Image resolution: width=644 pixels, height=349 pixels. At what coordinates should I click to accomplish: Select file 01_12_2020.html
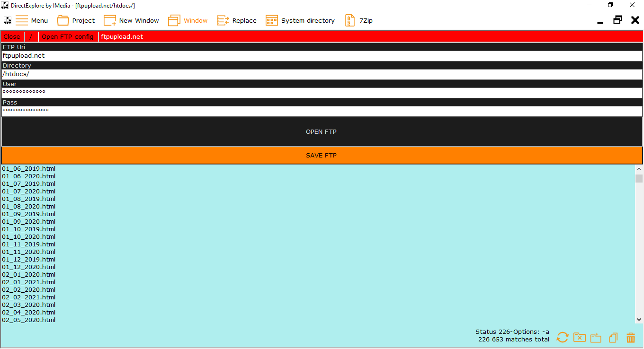pos(29,267)
